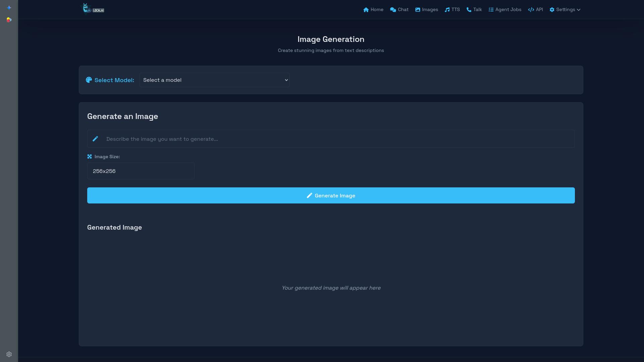
Task: Open the sidebar settings gear icon
Action: coord(9,354)
